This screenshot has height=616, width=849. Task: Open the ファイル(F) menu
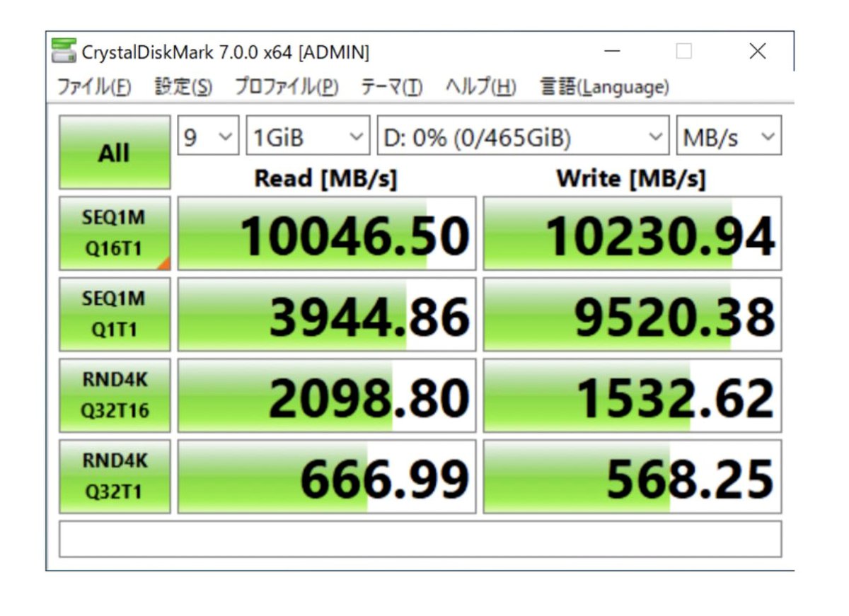[93, 87]
